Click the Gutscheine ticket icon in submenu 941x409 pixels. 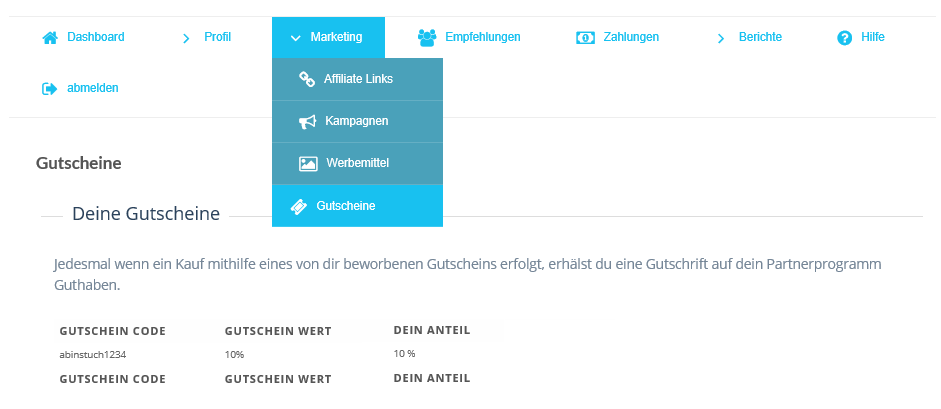pos(299,206)
